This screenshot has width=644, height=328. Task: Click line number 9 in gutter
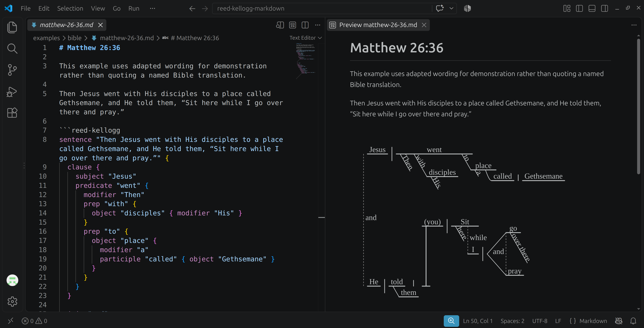(44, 167)
